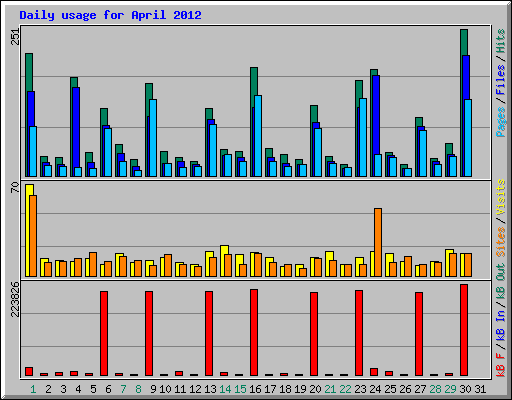Click the 251 axis maximum label
The image size is (512, 400).
coord(16,36)
